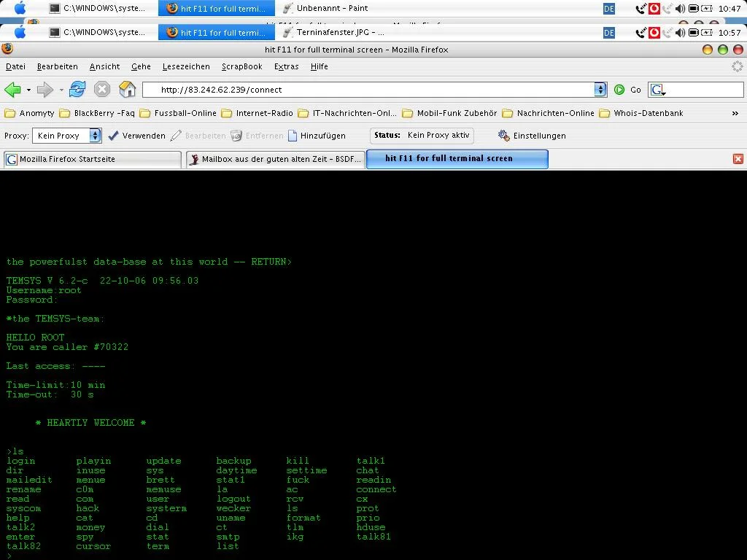Open Einstellungen in the proxy toolbar

pos(532,136)
